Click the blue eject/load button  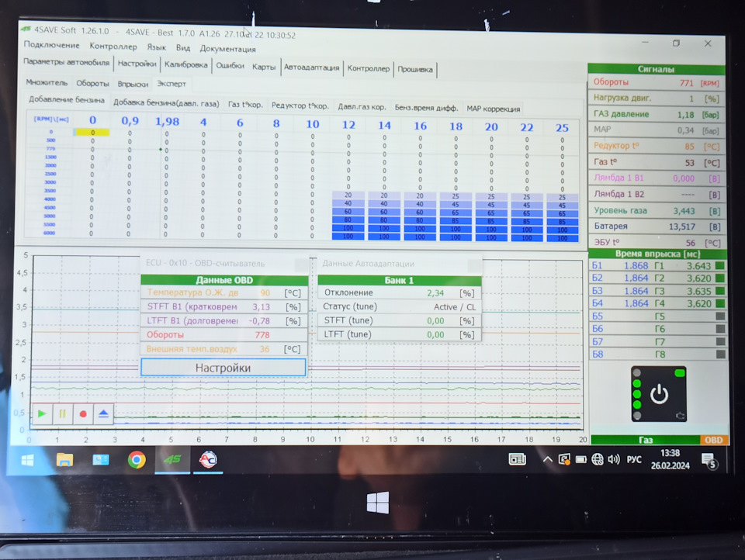pos(103,414)
